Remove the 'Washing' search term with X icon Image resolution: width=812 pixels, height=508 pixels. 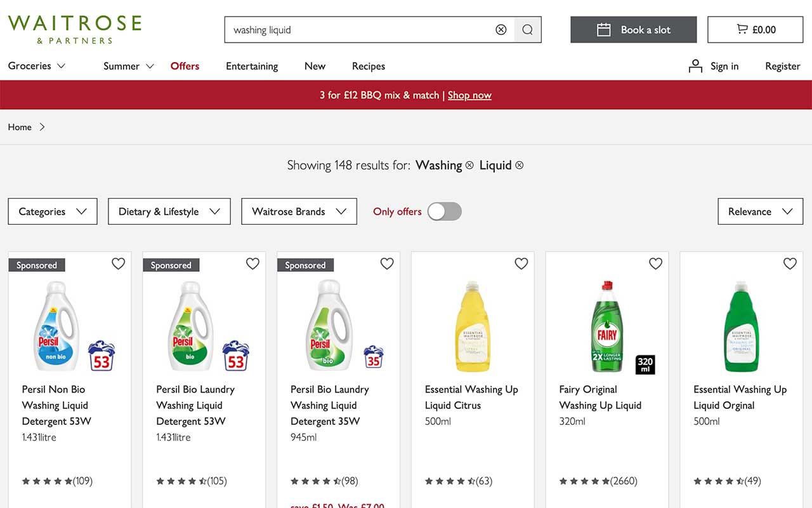click(469, 165)
